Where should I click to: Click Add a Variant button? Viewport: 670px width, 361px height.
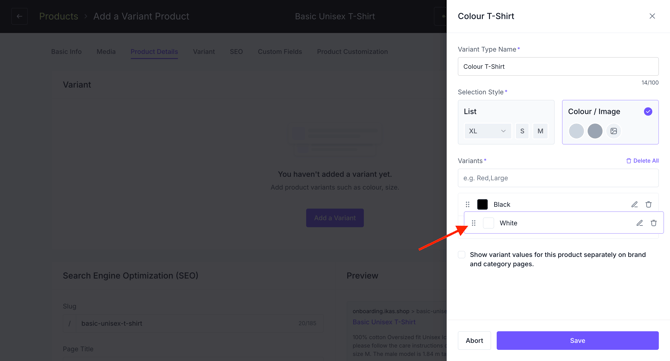[x=335, y=218]
